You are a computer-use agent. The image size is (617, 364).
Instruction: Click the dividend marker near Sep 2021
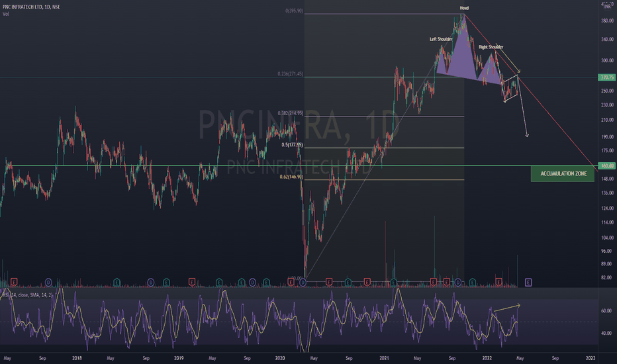point(457,282)
